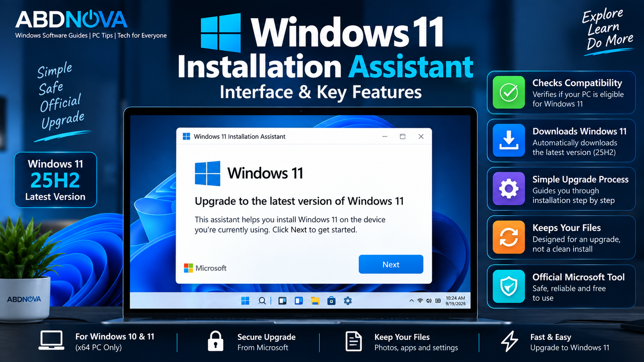644x362 pixels.
Task: Open the Widgets icon on the taskbar
Action: pyautogui.click(x=299, y=300)
